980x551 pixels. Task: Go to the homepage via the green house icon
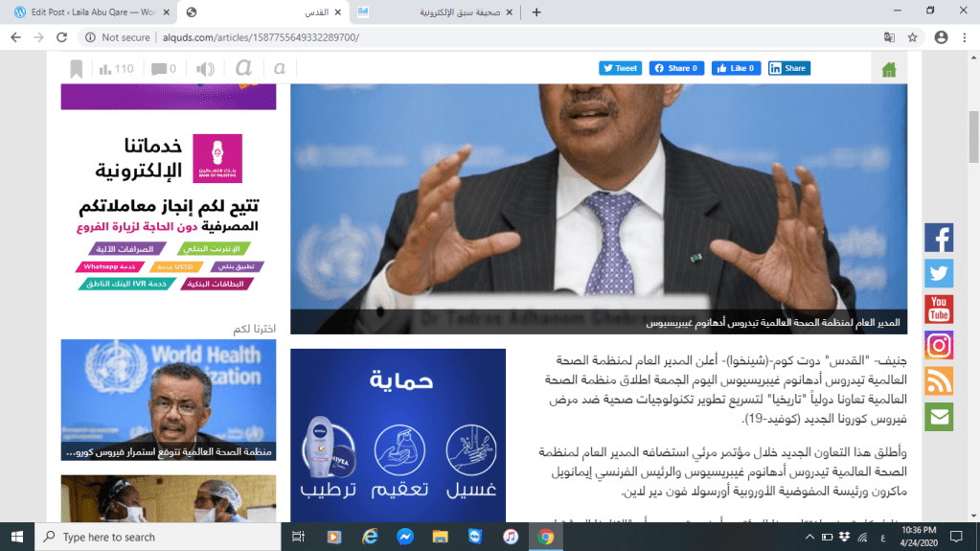[889, 69]
